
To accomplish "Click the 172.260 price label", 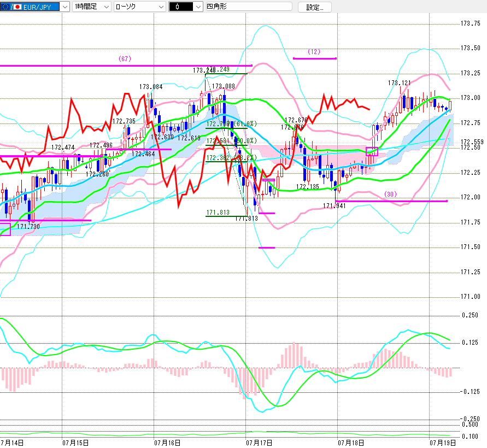I will tap(97, 174).
